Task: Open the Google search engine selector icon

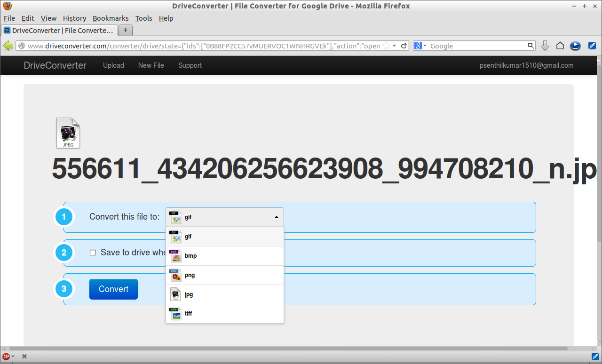Action: point(420,46)
